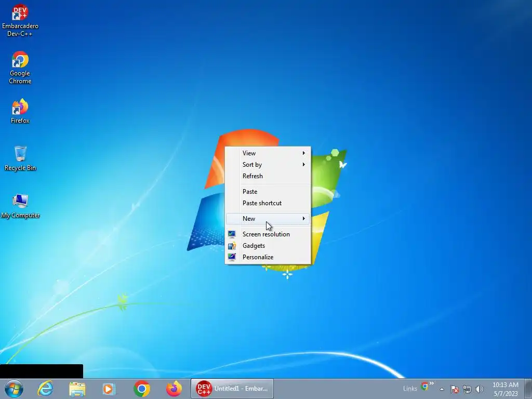This screenshot has height=399, width=532.
Task: Launch Windows Media Player from taskbar
Action: [x=109, y=389]
